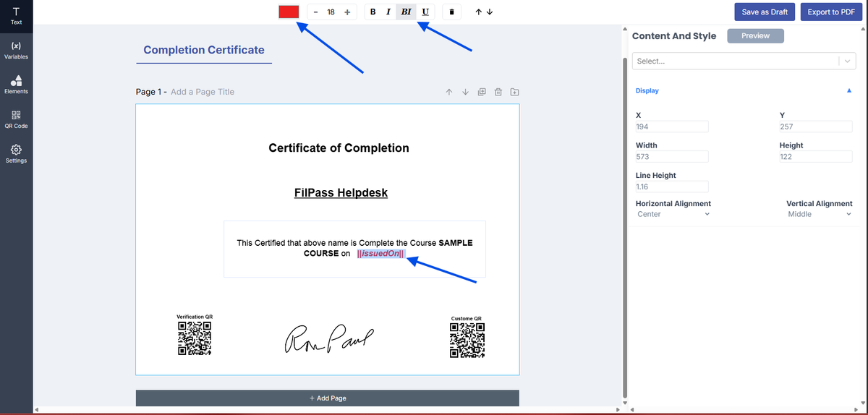Select the signature image
Viewport: 868px width, 415px height.
[x=331, y=339]
